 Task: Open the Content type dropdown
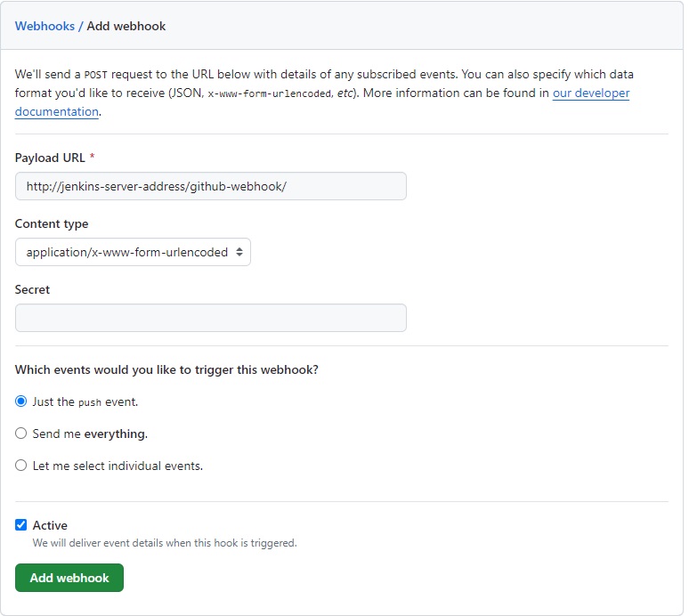(x=133, y=252)
